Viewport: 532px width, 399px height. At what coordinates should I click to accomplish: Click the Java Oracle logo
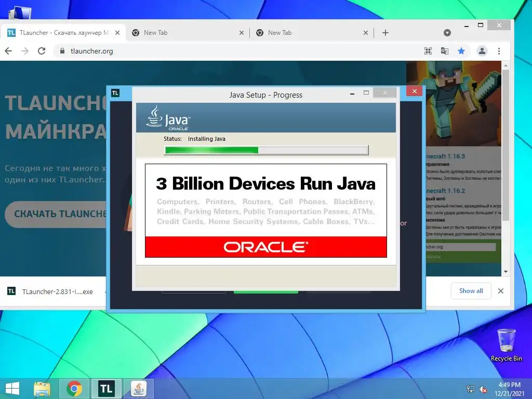pyautogui.click(x=168, y=118)
